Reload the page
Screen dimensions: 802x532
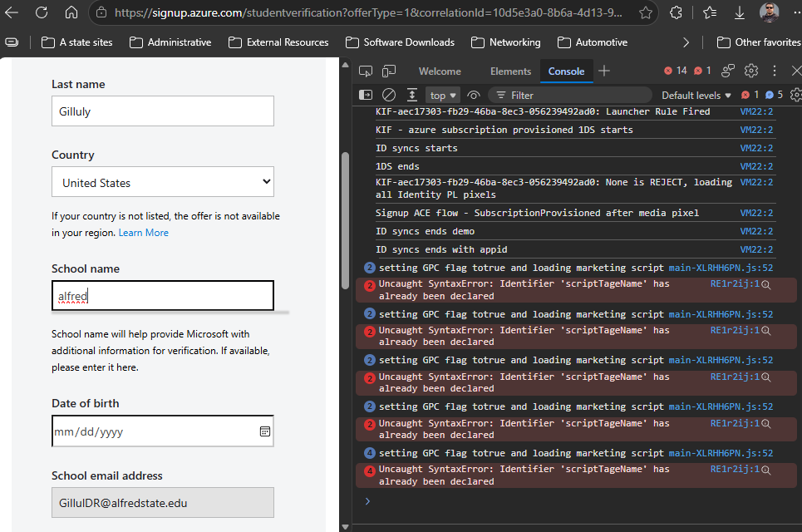tap(42, 12)
